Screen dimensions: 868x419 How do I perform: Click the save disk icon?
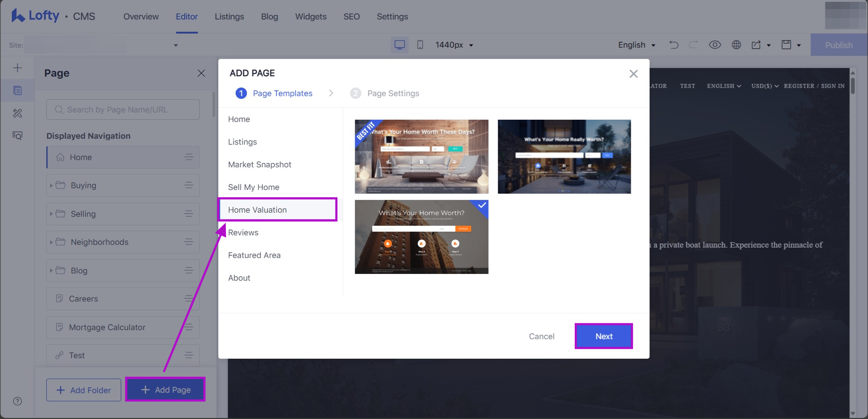click(786, 45)
